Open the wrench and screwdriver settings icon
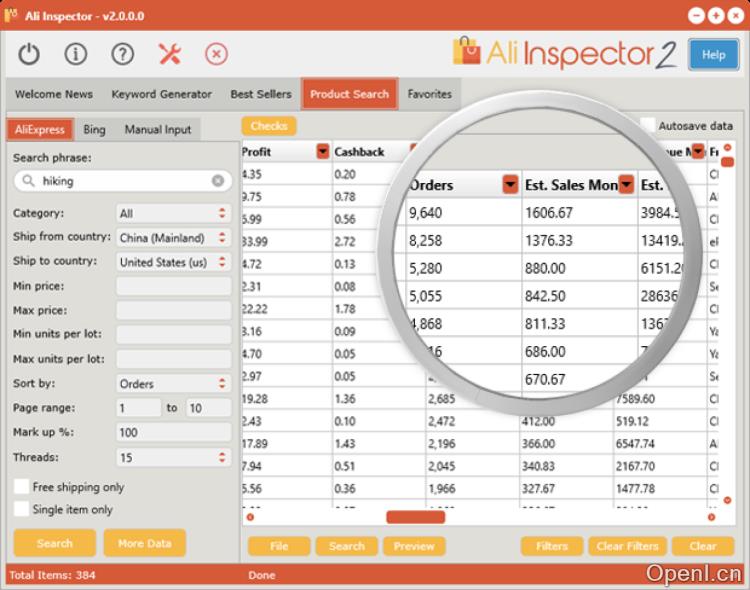Image resolution: width=750 pixels, height=590 pixels. (170, 54)
